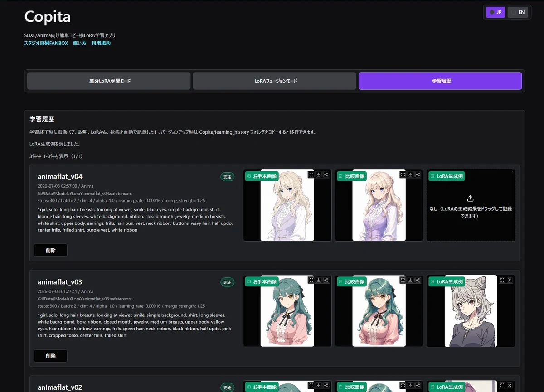544x392 pixels.
Task: Download the animaflat_v02 お手本画像 image
Action: (x=319, y=386)
